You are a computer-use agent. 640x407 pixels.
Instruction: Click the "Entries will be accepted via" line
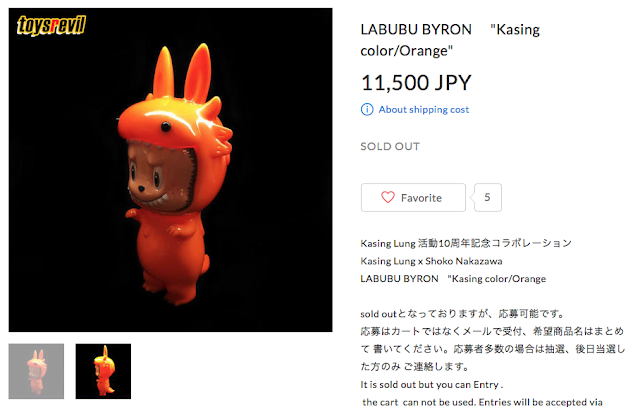pyautogui.click(x=482, y=402)
